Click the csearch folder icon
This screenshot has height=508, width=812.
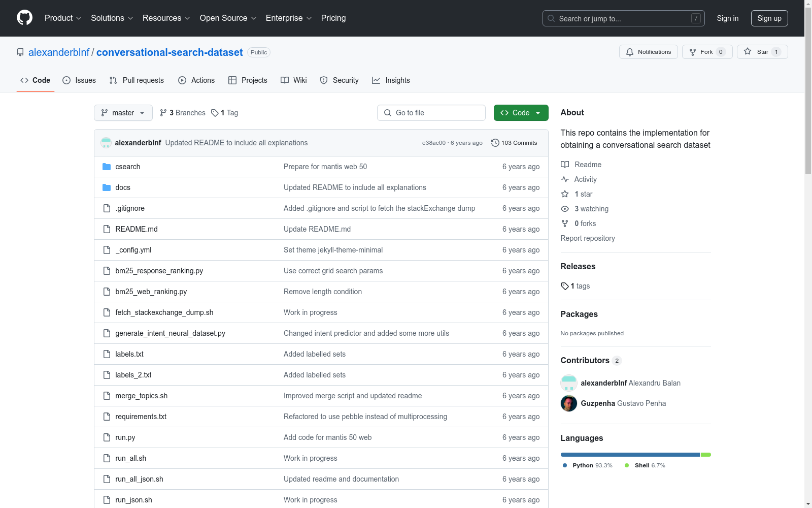(107, 167)
